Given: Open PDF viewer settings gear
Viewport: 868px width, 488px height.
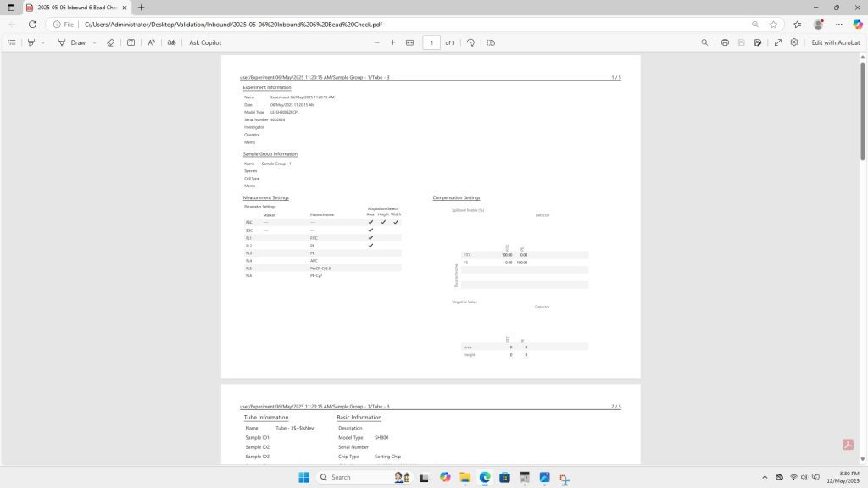Looking at the screenshot, I should coord(794,42).
